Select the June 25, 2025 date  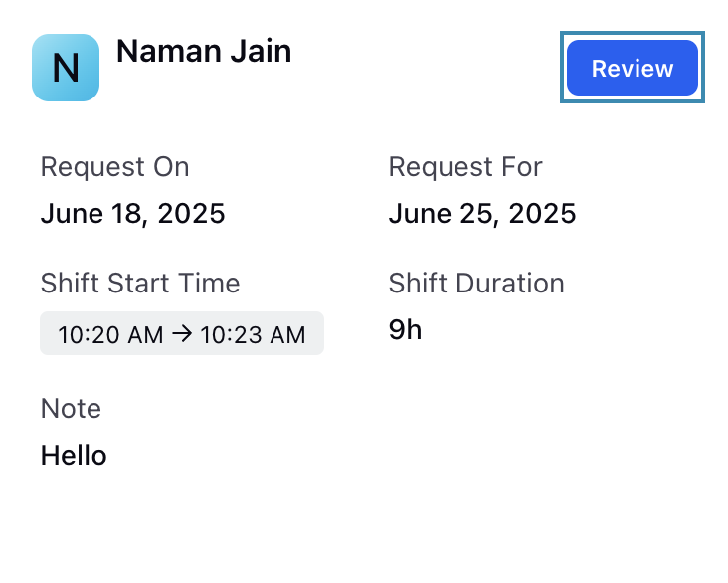pos(482,214)
